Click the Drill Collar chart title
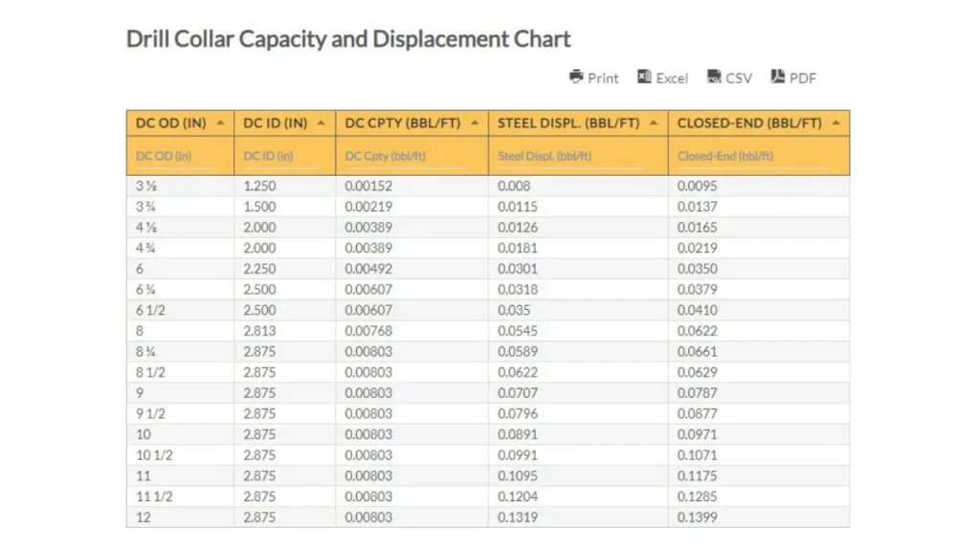The height and width of the screenshot is (551, 980). 348,38
